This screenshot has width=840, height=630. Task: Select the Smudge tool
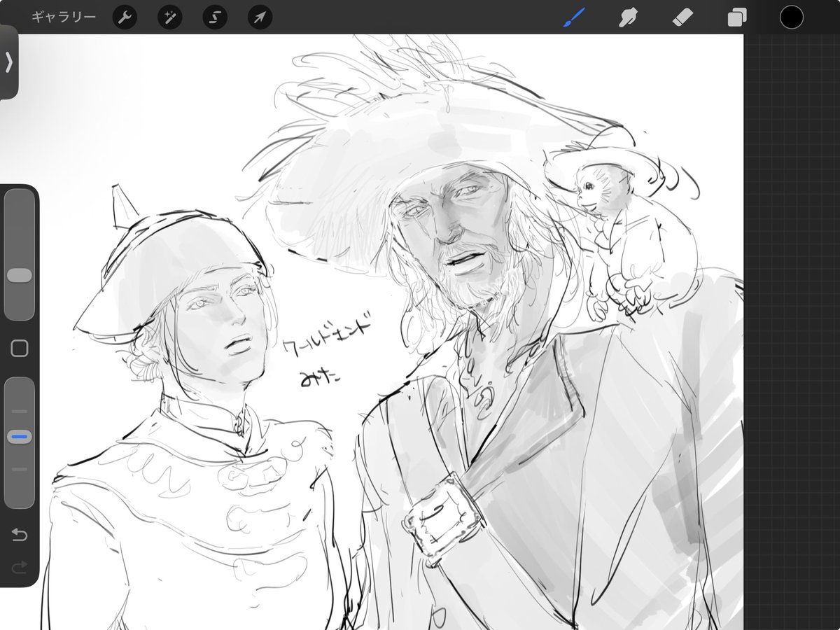click(x=628, y=17)
